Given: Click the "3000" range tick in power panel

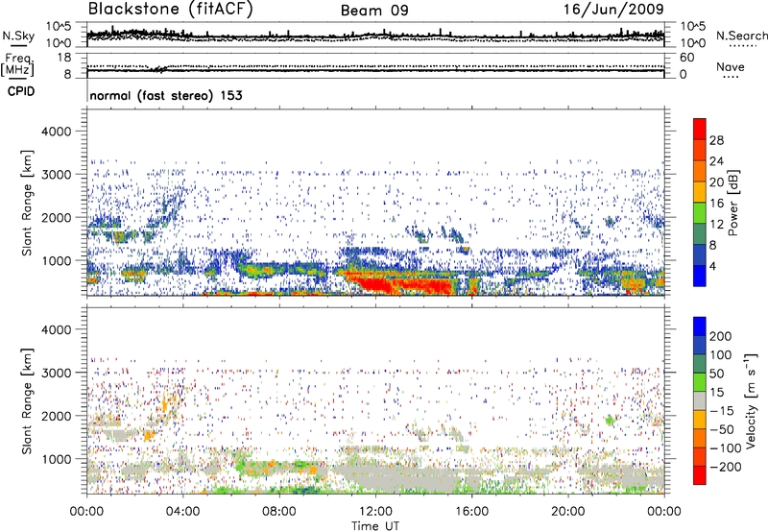Looking at the screenshot, I should pyautogui.click(x=57, y=175).
